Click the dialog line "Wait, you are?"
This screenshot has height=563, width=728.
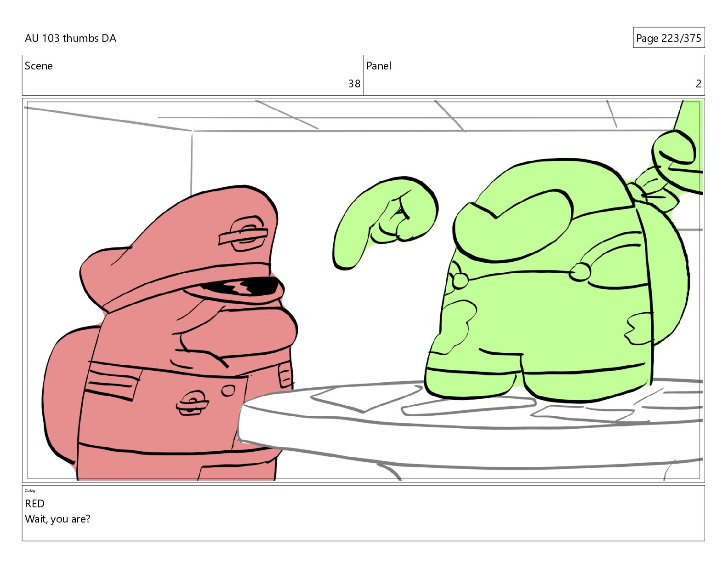click(x=57, y=519)
